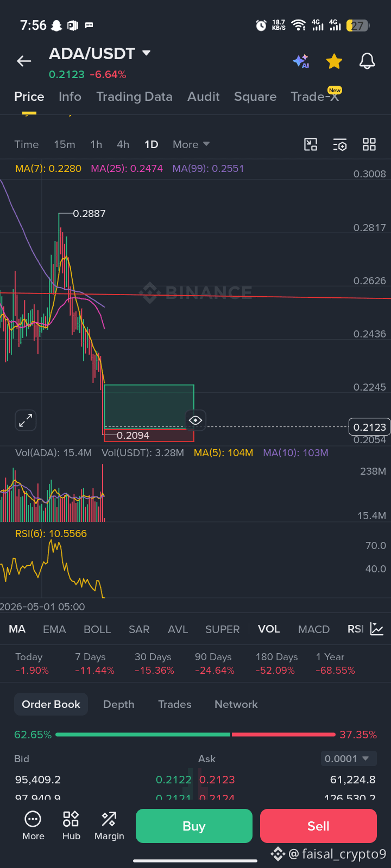Tap the 30 Days -15.36% change
This screenshot has height=868, width=391.
tap(154, 663)
